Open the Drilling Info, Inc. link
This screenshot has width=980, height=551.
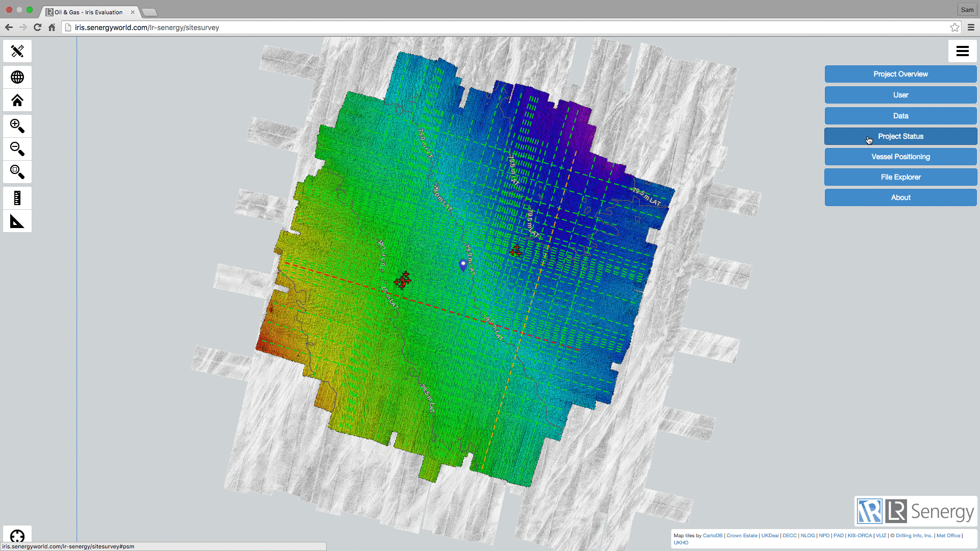coord(914,536)
